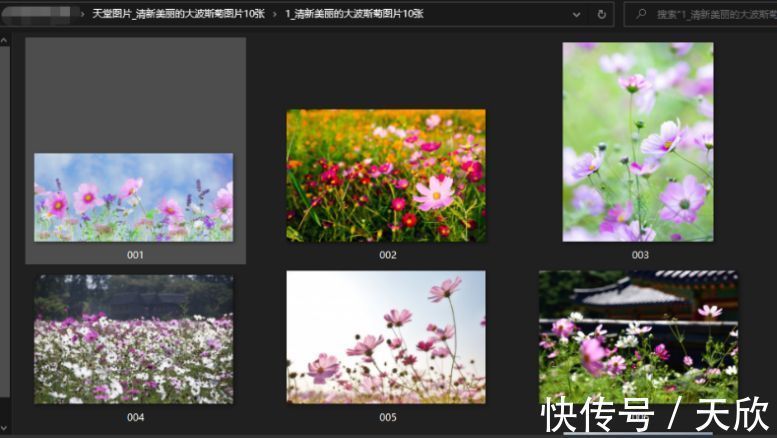Screen dimensions: 777x438
Task: Click the file name label 001
Action: pos(135,255)
